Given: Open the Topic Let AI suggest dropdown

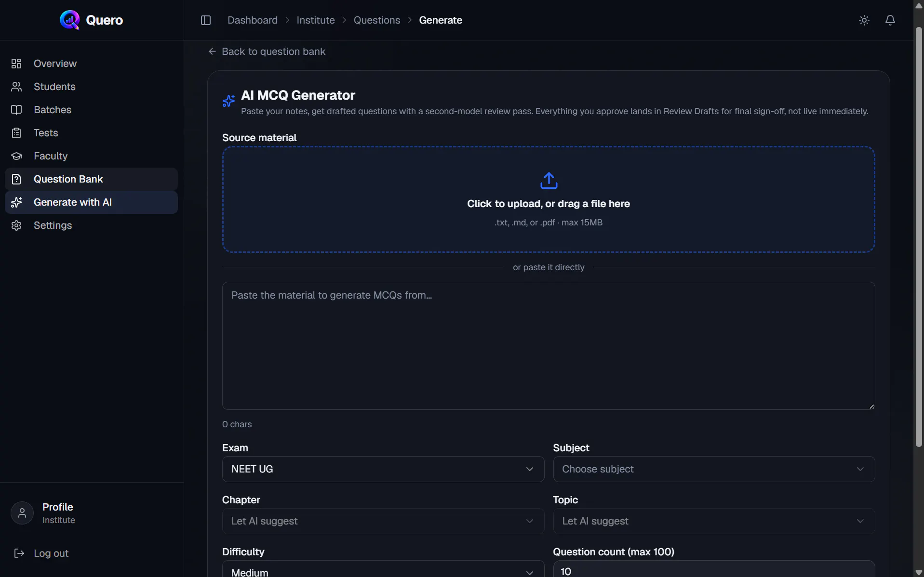Looking at the screenshot, I should click(x=713, y=521).
